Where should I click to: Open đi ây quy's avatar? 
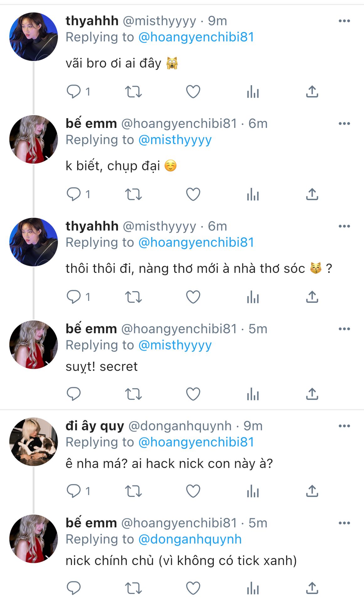(34, 441)
